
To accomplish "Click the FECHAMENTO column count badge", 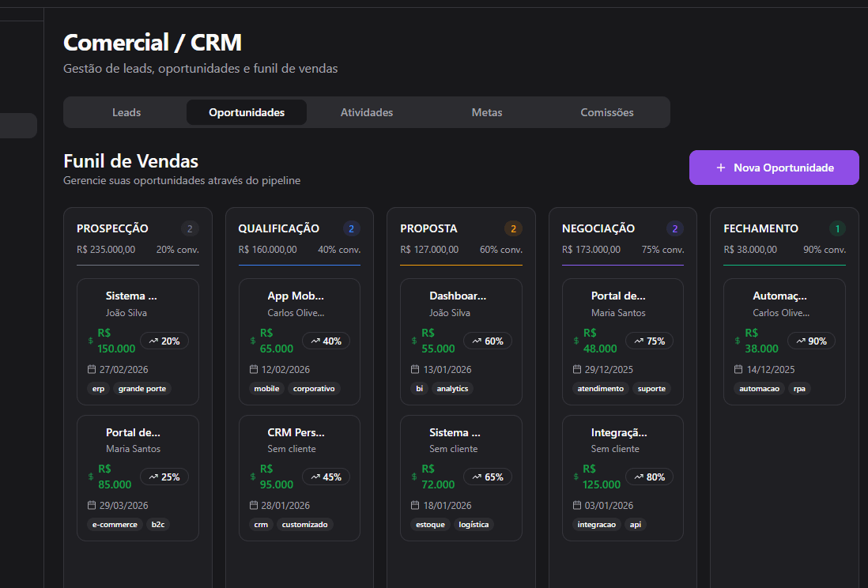I will (837, 228).
